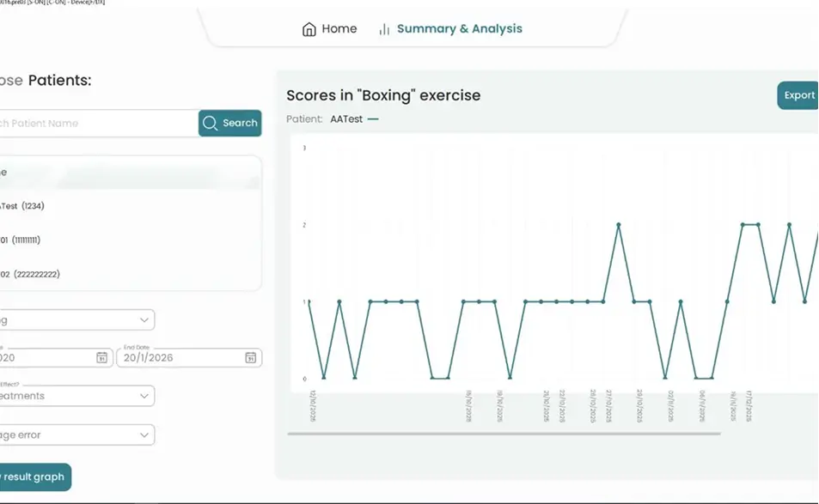Focus the Patient Name search field
This screenshot has width=819, height=504.
[x=98, y=124]
